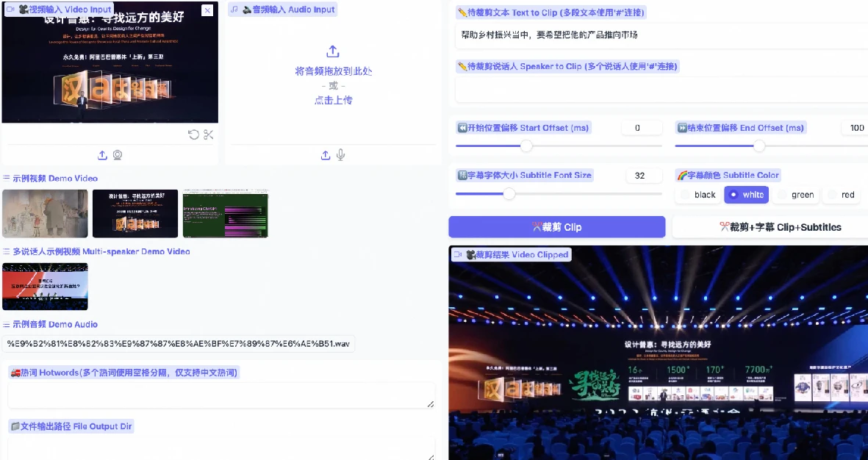Click the undo icon under the video preview
This screenshot has height=460, width=868.
pos(193,134)
